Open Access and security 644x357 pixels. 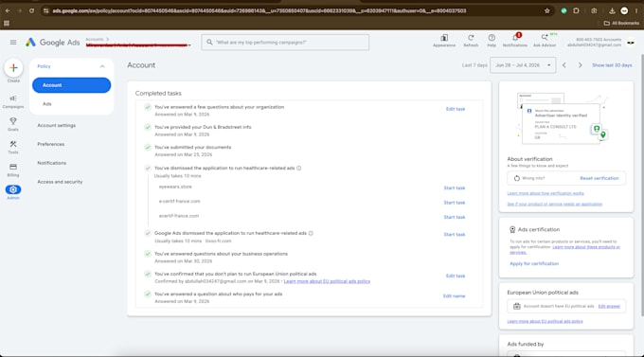tap(60, 182)
